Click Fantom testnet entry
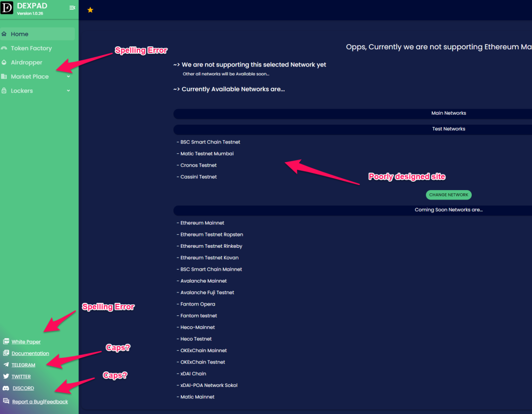The width and height of the screenshot is (532, 414). pyautogui.click(x=197, y=316)
